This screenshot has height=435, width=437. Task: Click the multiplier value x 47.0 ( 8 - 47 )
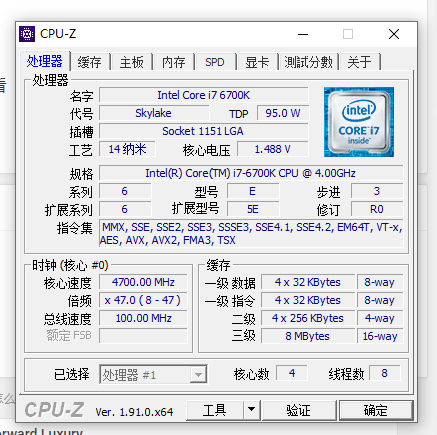(x=143, y=300)
